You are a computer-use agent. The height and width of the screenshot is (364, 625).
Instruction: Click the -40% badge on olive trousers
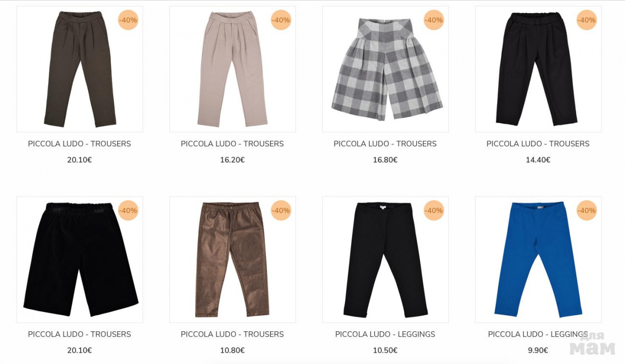(x=128, y=20)
